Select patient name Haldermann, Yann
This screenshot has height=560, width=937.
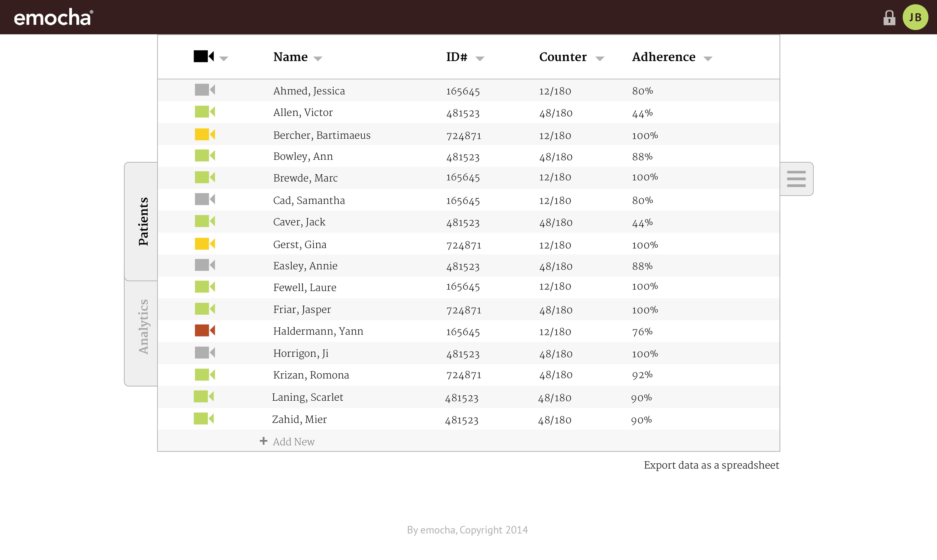(x=318, y=331)
